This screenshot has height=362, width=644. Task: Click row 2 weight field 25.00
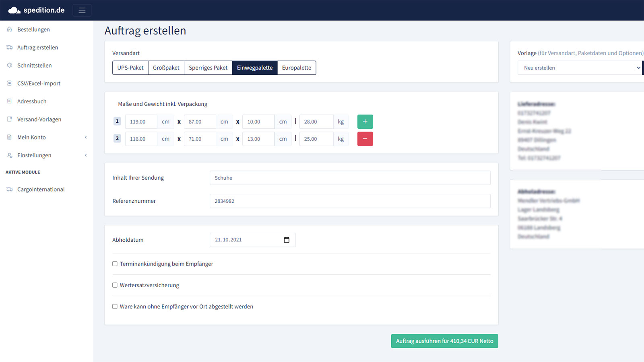(x=316, y=139)
